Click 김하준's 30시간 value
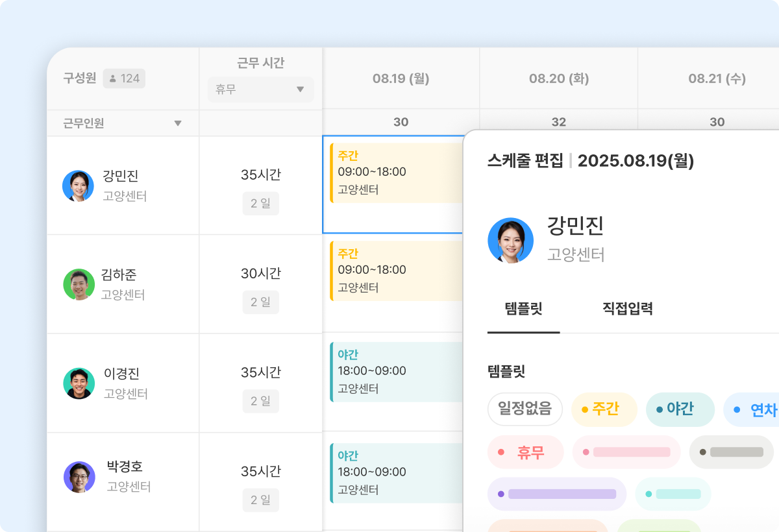Viewport: 779px width, 532px height. pos(261,274)
